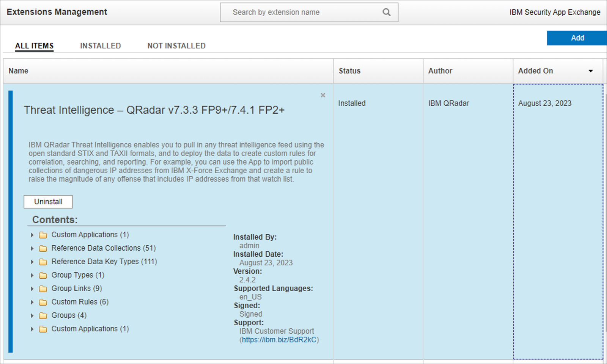Image resolution: width=607 pixels, height=364 pixels.
Task: Select the Reference Data Key Types (111) label
Action: click(104, 262)
